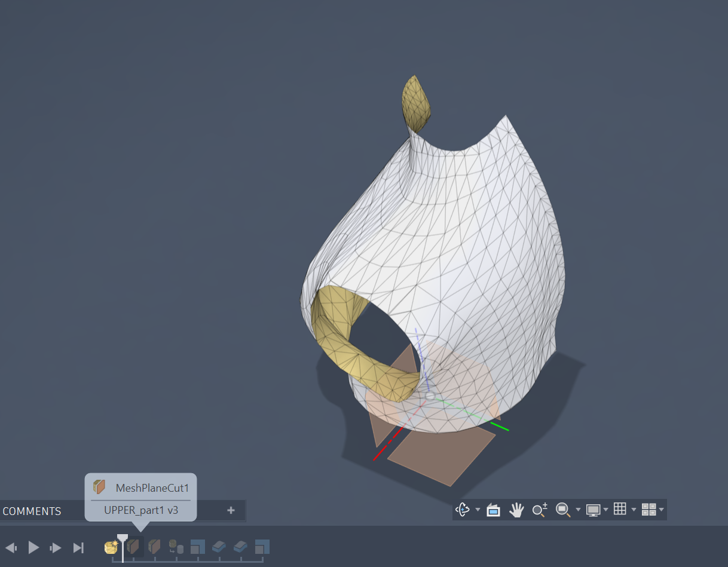Expand the Comments panel with plus button
The height and width of the screenshot is (567, 728).
click(x=231, y=510)
